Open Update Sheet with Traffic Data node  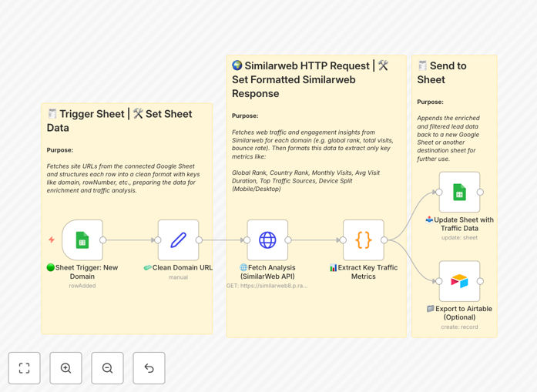click(x=459, y=192)
